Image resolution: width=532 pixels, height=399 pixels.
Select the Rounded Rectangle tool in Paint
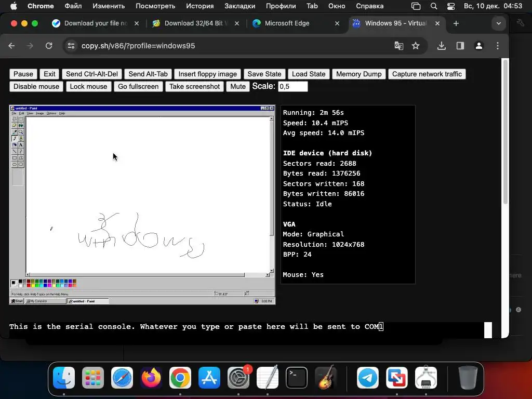21,164
